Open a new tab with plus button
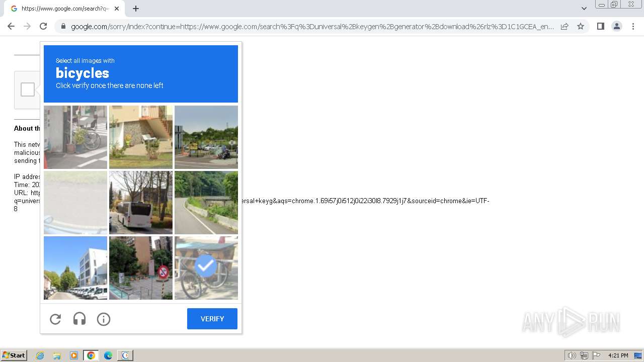The height and width of the screenshot is (362, 644). coord(136,9)
